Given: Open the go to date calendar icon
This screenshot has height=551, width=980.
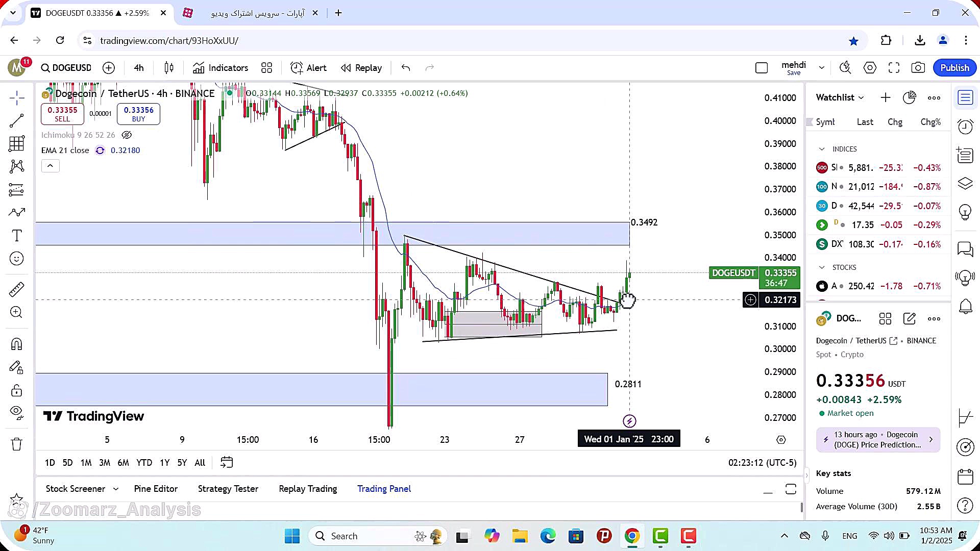Looking at the screenshot, I should [x=227, y=463].
